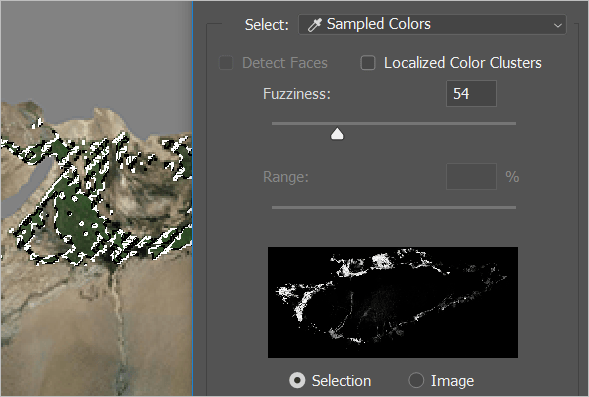Click the Range percentage input field
Screen dimensions: 589x397
click(471, 177)
